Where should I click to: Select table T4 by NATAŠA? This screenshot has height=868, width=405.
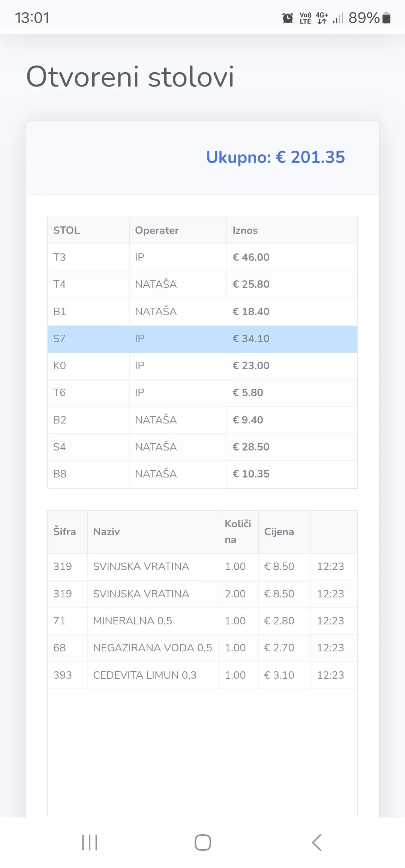pyautogui.click(x=202, y=284)
